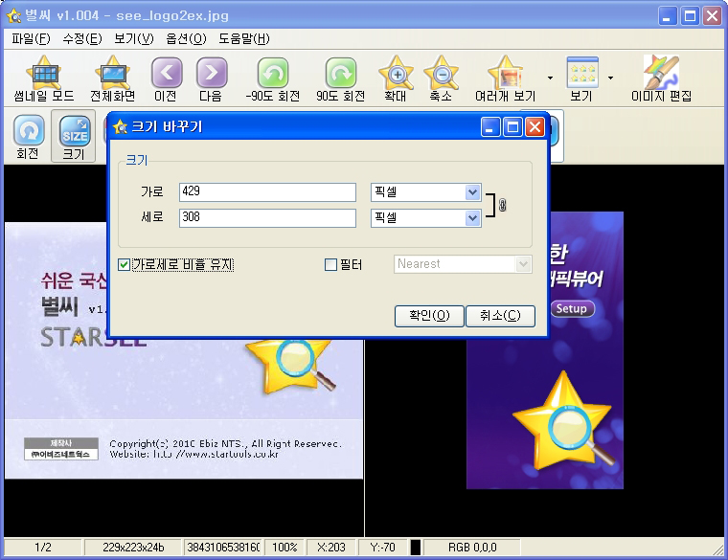Minimize the main 별씨 window

click(x=668, y=16)
